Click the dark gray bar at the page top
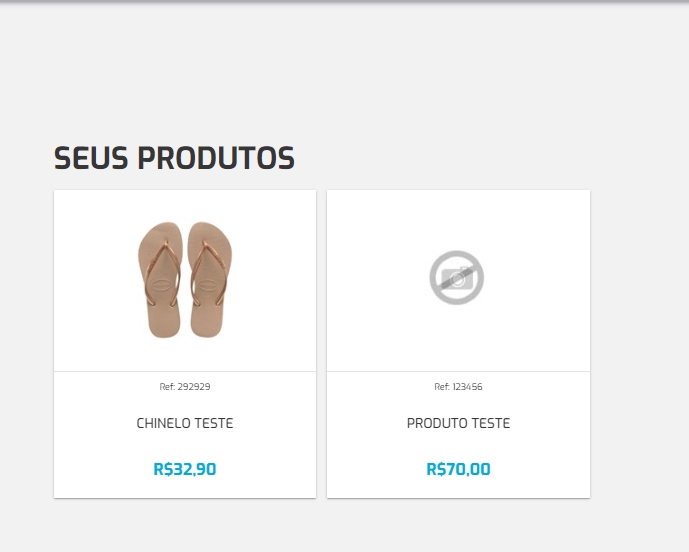The height and width of the screenshot is (552, 689). (344, 1)
